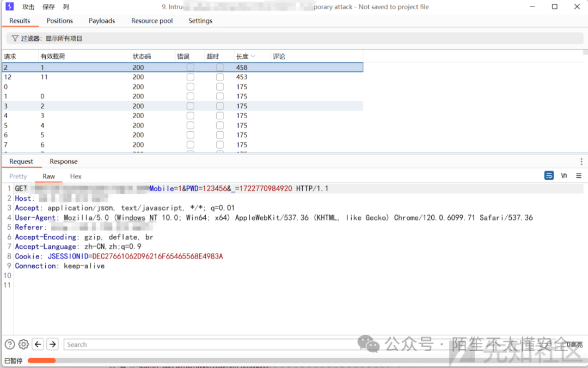Viewport: 588px width, 368px height.
Task: Switch to the Results tab
Action: (x=20, y=21)
